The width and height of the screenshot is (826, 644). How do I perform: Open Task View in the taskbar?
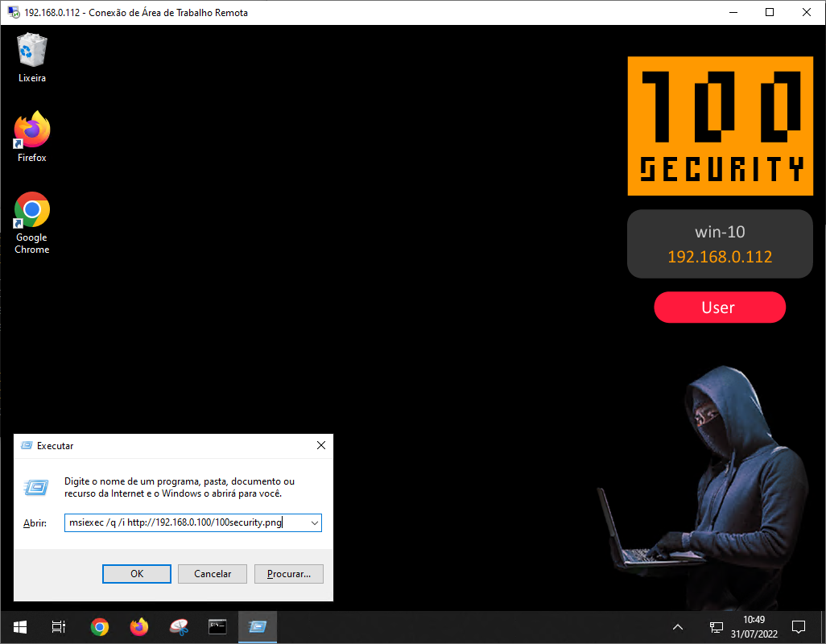59,626
